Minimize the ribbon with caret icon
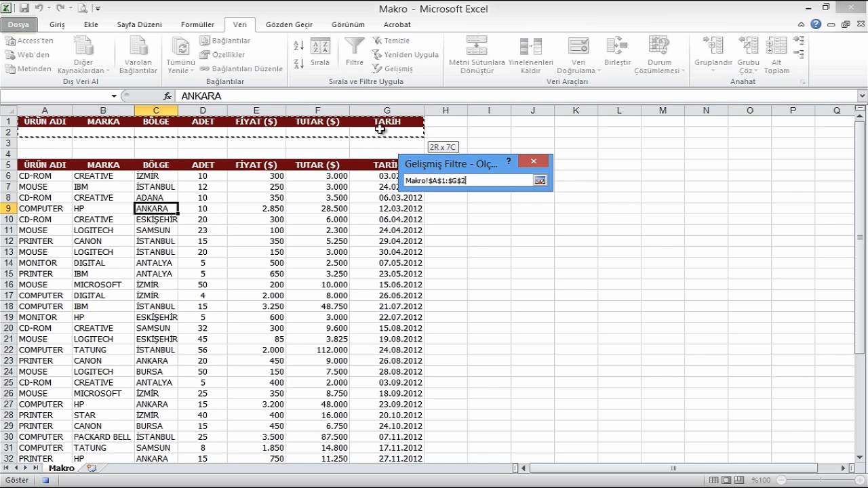This screenshot has width=868, height=488. (x=802, y=24)
